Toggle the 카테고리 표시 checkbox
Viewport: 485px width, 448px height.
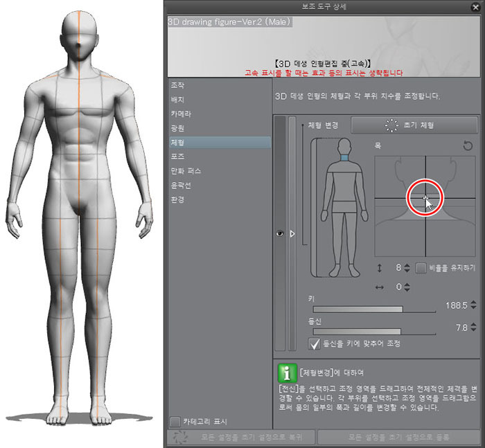pyautogui.click(x=175, y=422)
